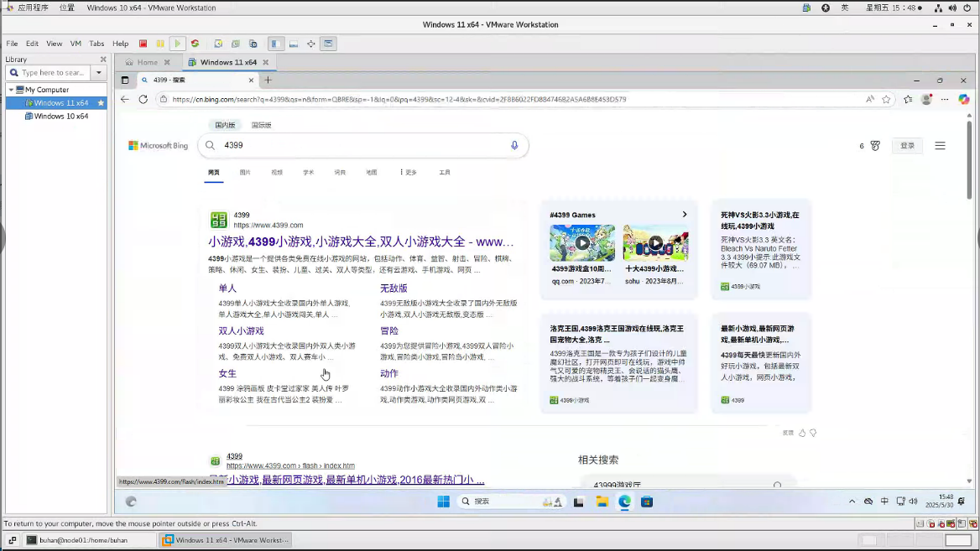Click the revert to snapshot toolbar icon
The width and height of the screenshot is (980, 551).
click(236, 44)
